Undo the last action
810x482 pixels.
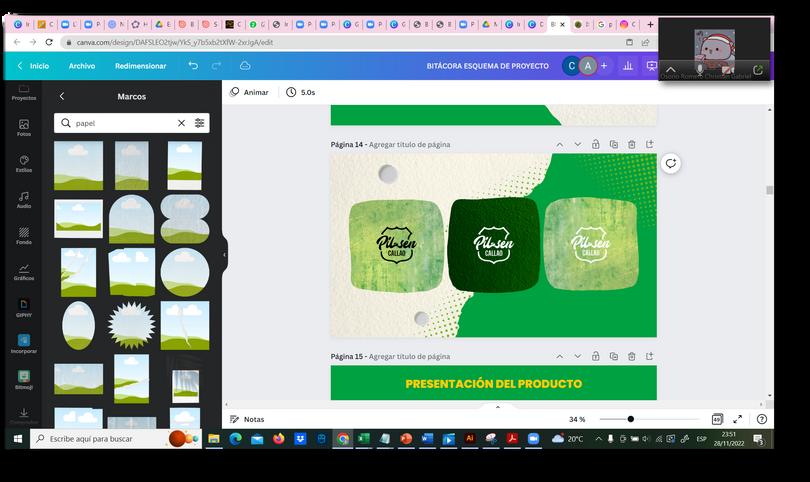(x=193, y=66)
